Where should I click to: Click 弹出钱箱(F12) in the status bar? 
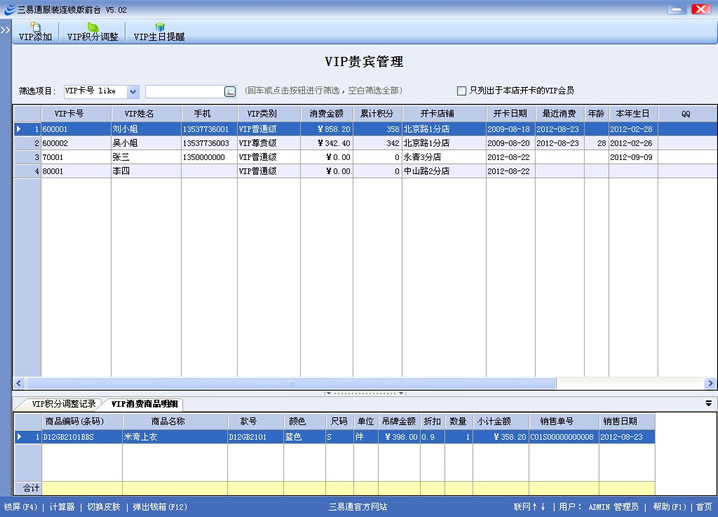tap(160, 507)
